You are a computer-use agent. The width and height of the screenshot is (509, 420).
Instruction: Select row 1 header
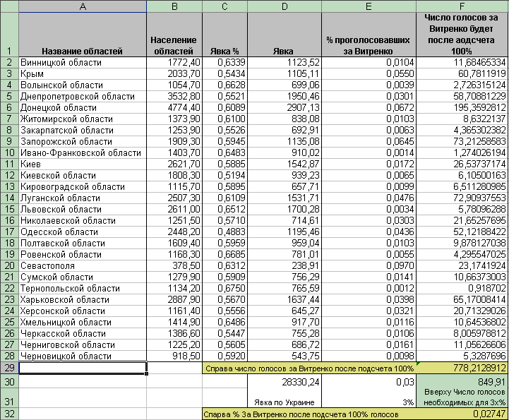click(9, 35)
